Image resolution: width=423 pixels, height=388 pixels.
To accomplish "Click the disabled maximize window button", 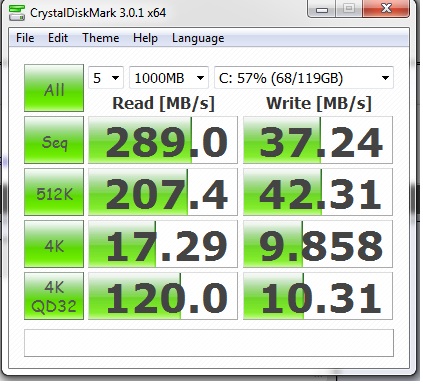I will click(x=349, y=9).
